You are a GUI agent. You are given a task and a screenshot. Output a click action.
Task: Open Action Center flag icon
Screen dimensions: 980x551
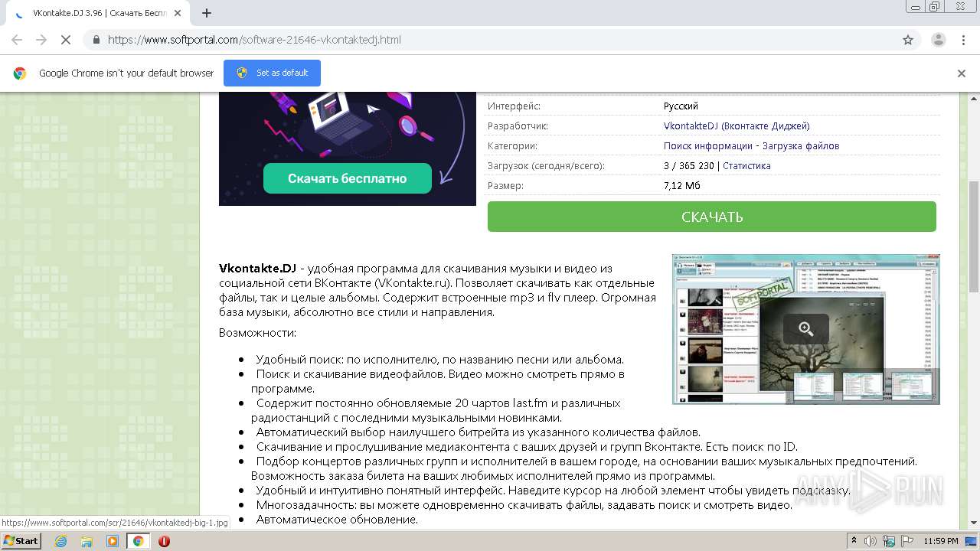click(907, 541)
